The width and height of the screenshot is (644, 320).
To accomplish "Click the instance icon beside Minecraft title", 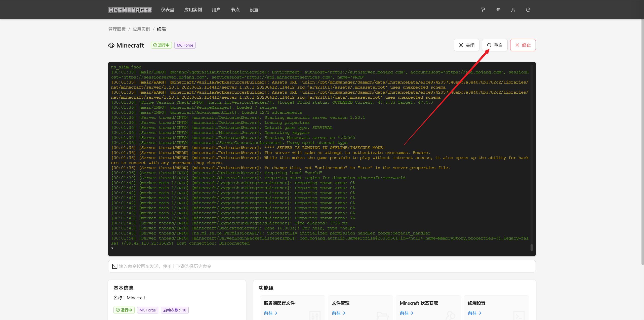I will (x=111, y=45).
